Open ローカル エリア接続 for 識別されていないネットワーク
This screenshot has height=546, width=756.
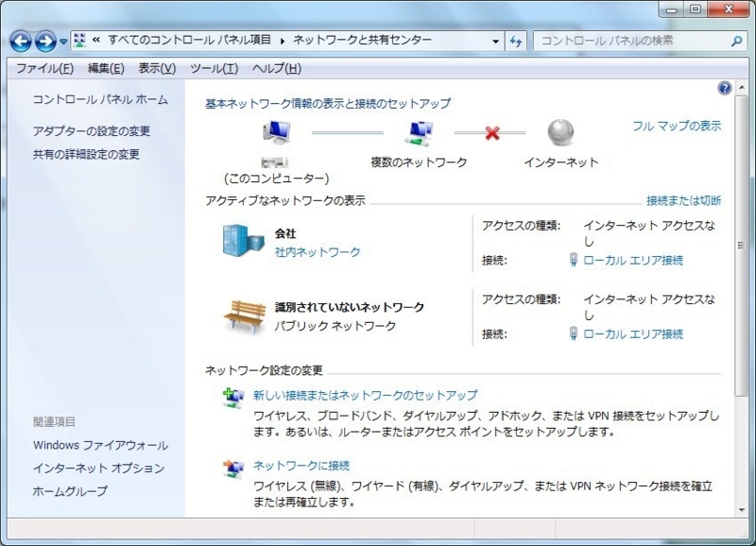coord(633,334)
